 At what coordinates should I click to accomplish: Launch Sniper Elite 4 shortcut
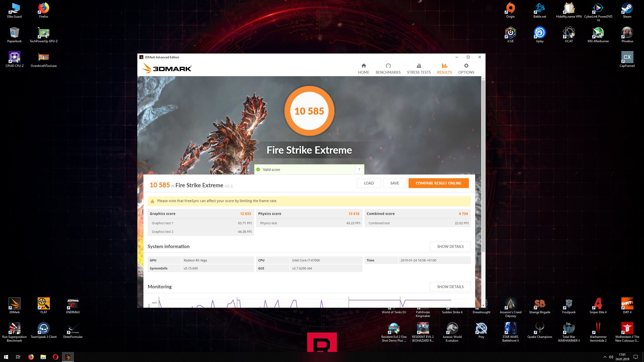point(598,306)
